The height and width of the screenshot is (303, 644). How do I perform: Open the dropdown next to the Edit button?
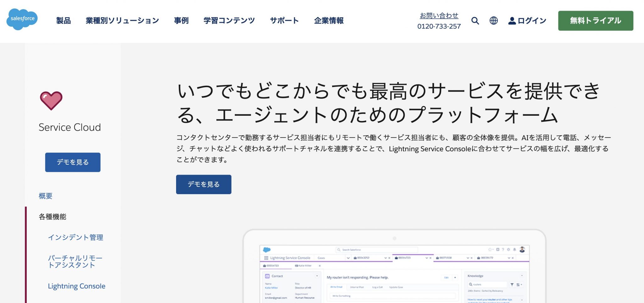[455, 278]
